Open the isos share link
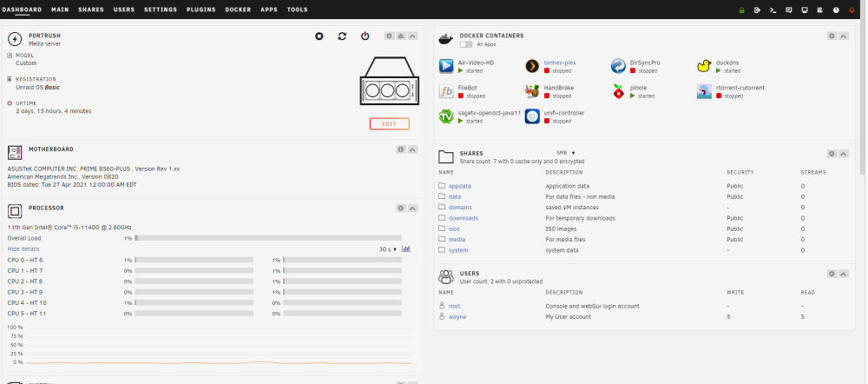Screen dimensions: 868x384 pyautogui.click(x=454, y=228)
